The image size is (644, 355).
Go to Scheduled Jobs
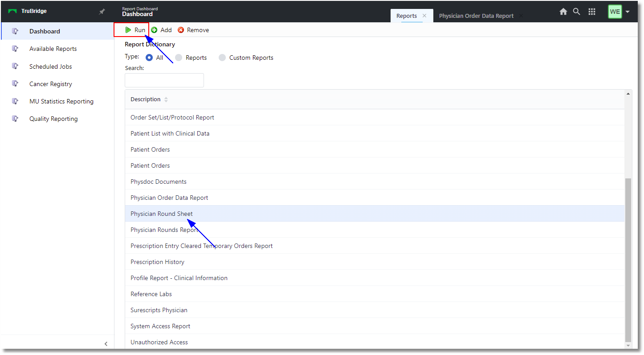click(x=51, y=66)
